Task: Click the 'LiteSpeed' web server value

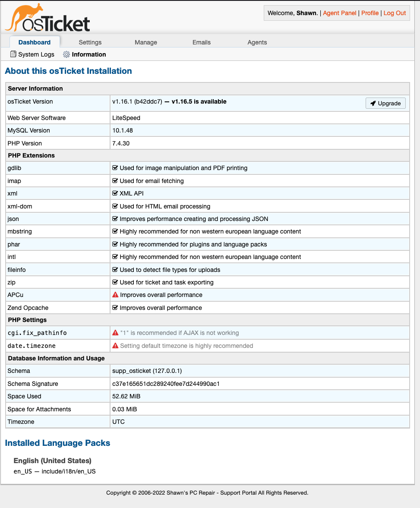Action: 126,118
